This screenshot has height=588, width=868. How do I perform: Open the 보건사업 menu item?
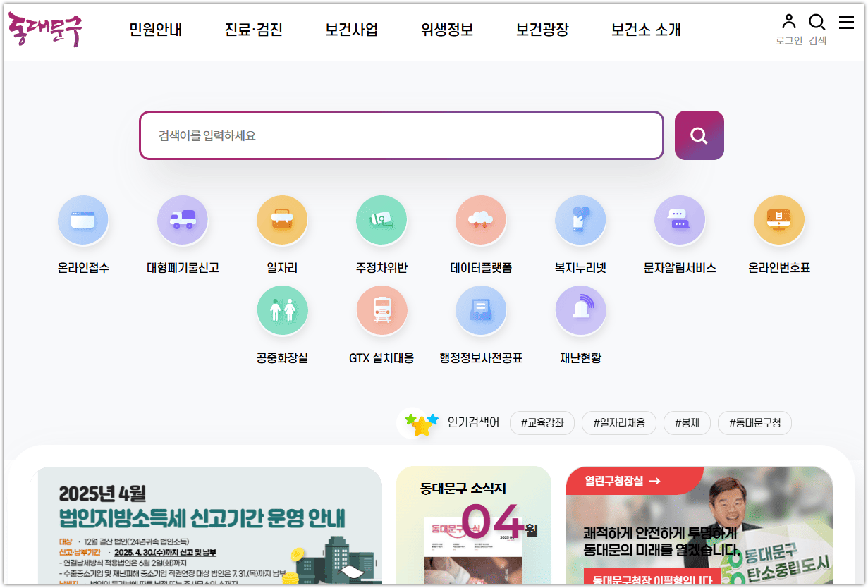pos(350,30)
